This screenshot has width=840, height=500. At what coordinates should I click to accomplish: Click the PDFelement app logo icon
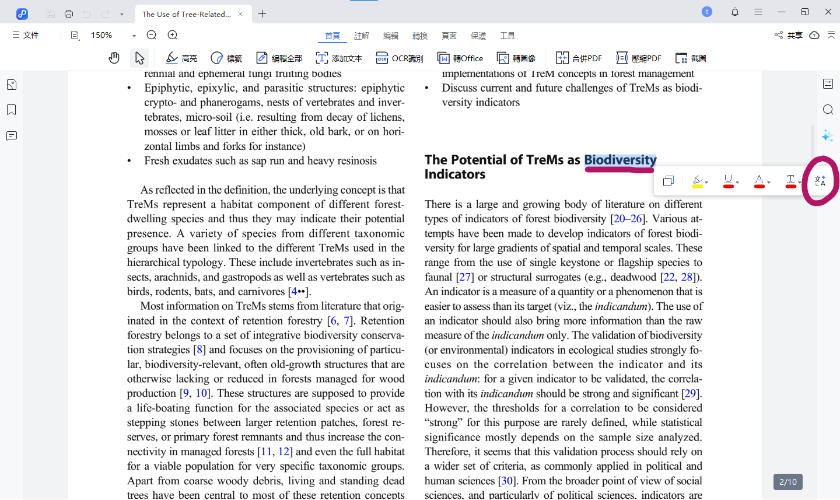21,14
